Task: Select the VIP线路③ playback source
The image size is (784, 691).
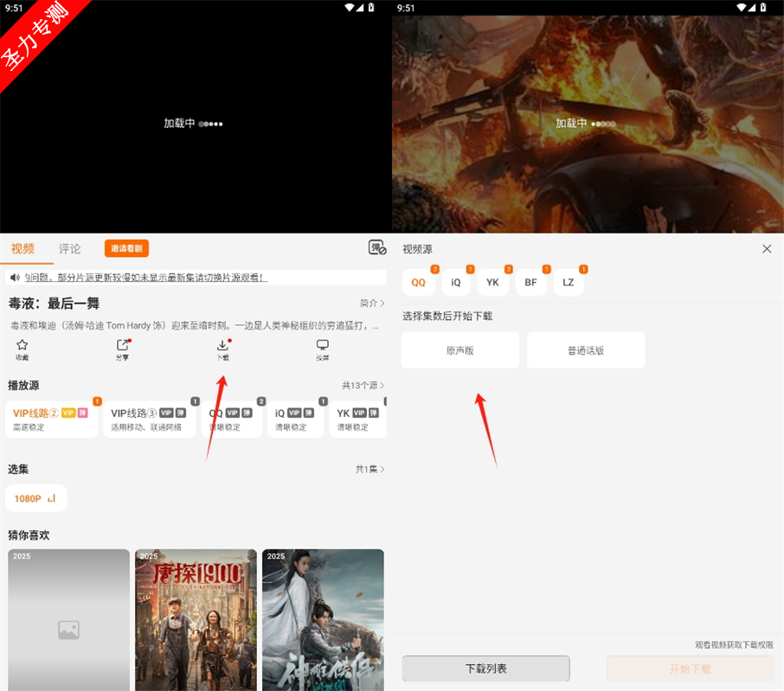Action: pyautogui.click(x=149, y=419)
